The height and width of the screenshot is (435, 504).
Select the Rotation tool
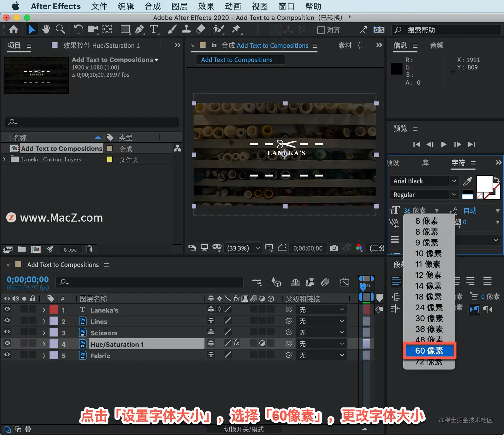point(78,30)
